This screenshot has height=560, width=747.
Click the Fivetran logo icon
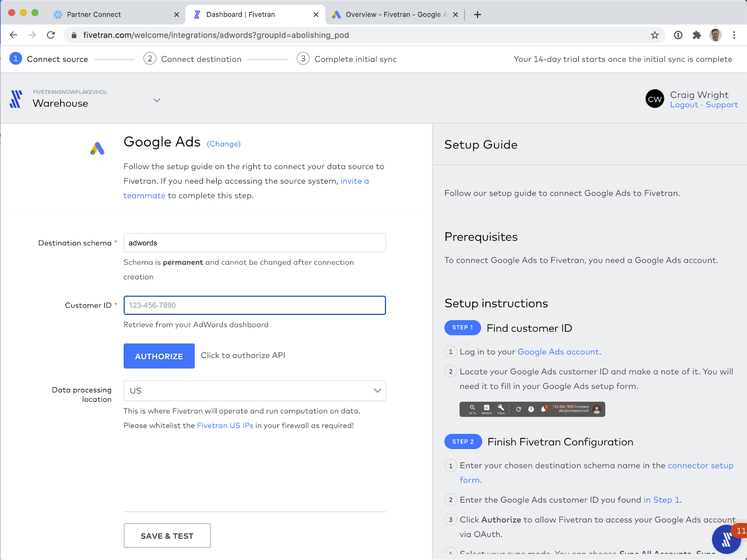pos(16,99)
